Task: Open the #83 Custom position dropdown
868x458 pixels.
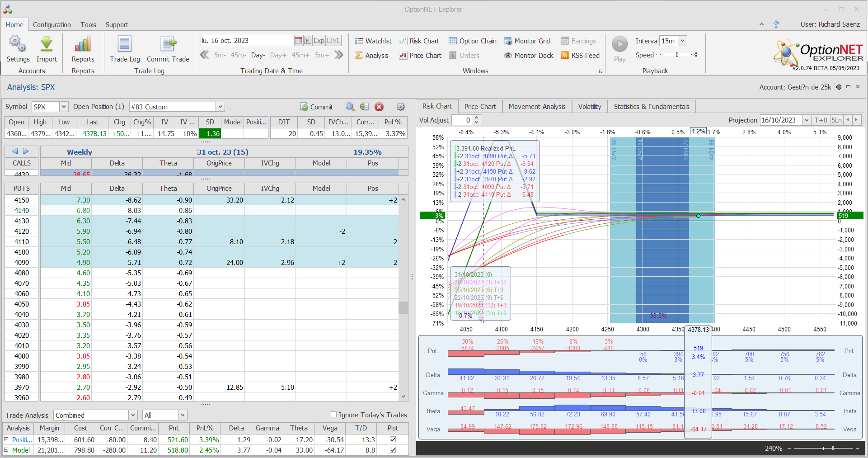Action: click(220, 107)
